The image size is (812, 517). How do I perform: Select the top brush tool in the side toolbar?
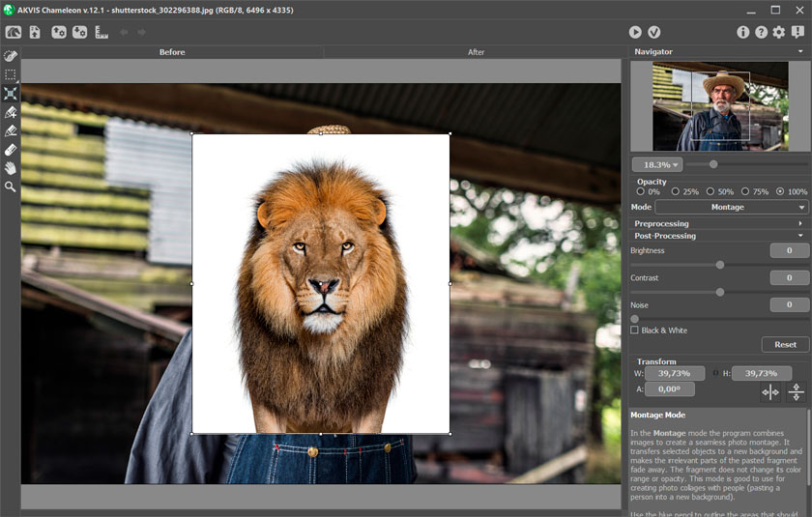click(11, 56)
